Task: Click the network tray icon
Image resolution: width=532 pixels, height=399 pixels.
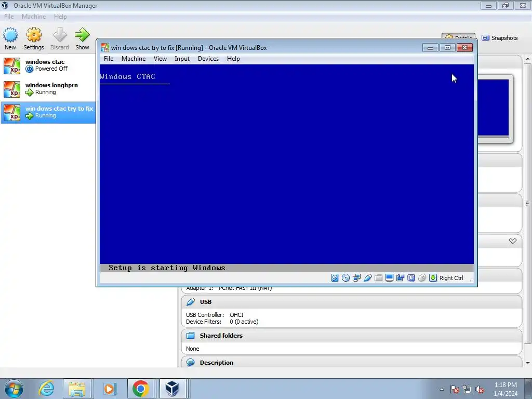Action: pyautogui.click(x=467, y=390)
